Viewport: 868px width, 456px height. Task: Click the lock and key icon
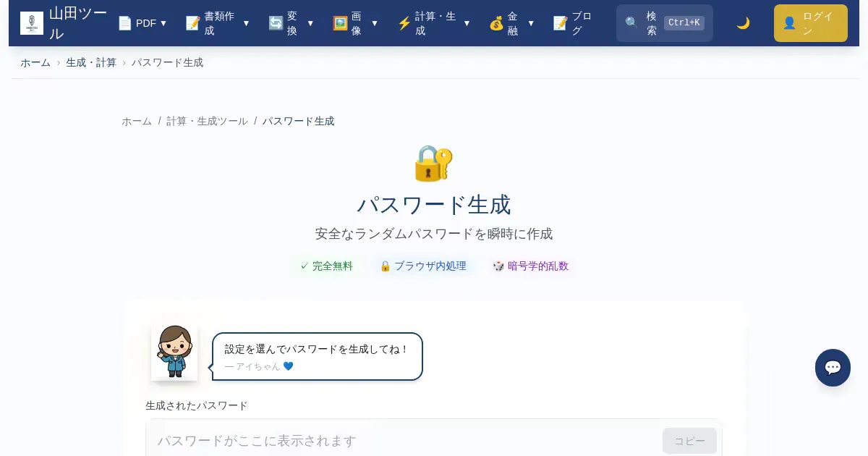(433, 163)
